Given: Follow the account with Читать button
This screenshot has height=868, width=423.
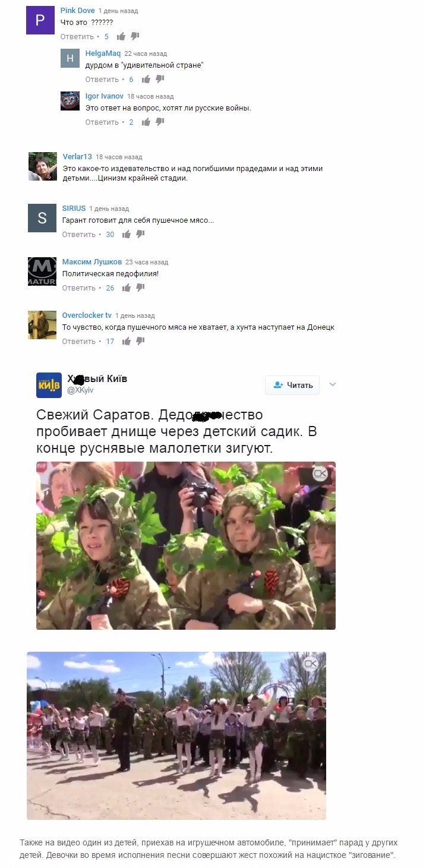Looking at the screenshot, I should (292, 385).
